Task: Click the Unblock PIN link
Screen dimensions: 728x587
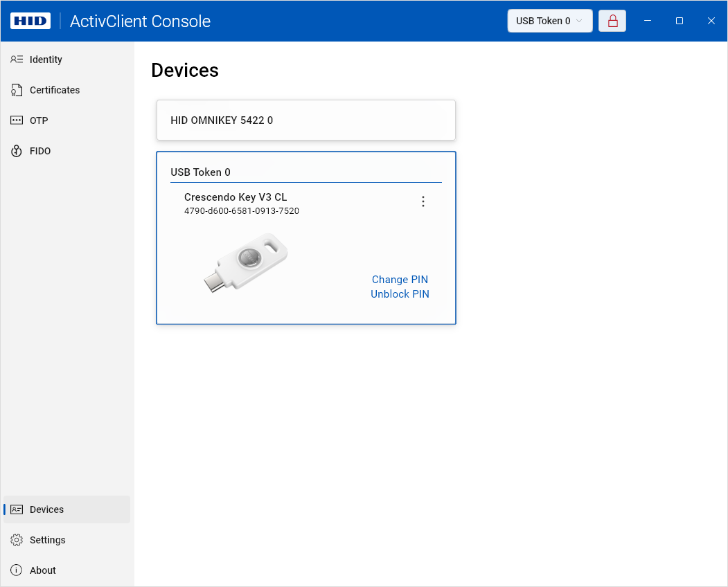Action: tap(400, 294)
